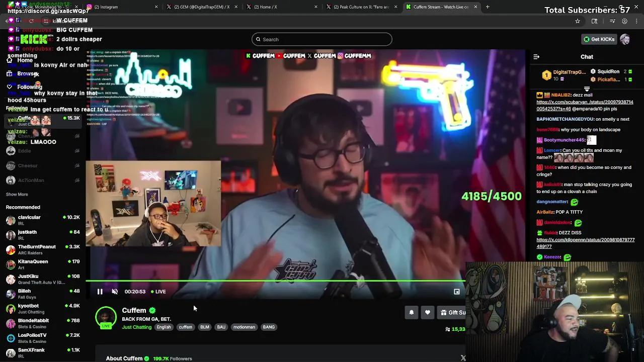The image size is (644, 362).
Task: Open clavicular recommended channel
Action: 43,220
